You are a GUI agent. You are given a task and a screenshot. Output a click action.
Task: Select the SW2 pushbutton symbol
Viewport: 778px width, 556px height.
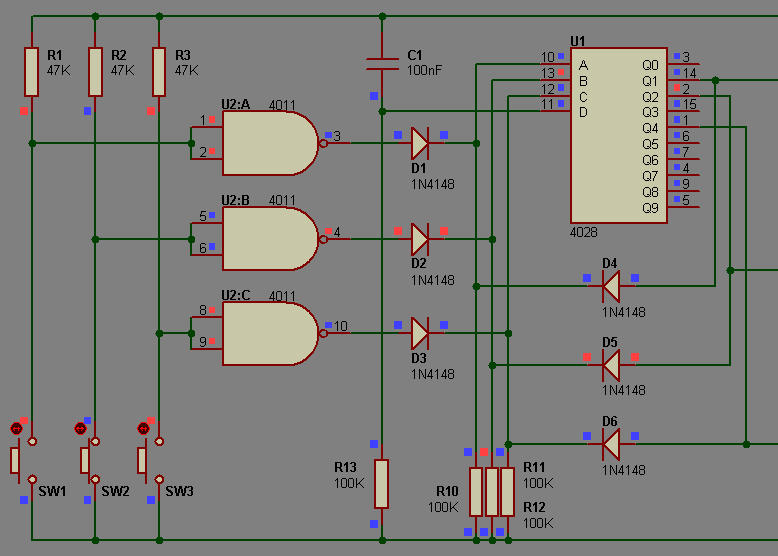click(88, 460)
